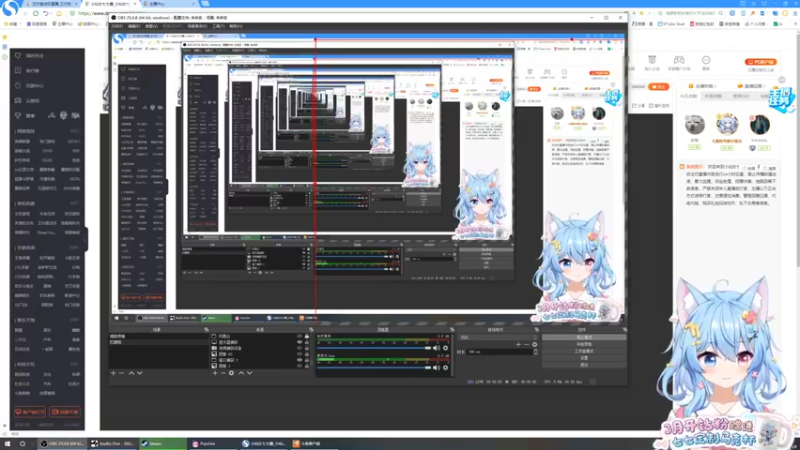Viewport: 800px width, 450px height.
Task: Toggle lock on 显示器捕获 source
Action: 307,342
